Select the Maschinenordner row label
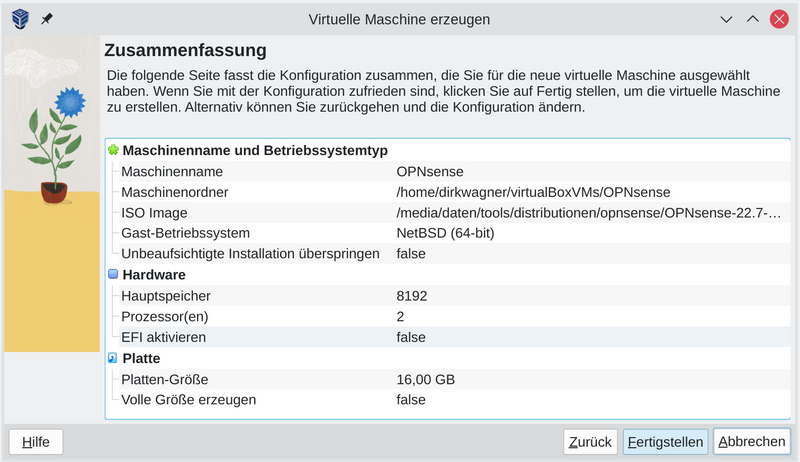Viewport: 800px width, 462px height. pos(174,192)
